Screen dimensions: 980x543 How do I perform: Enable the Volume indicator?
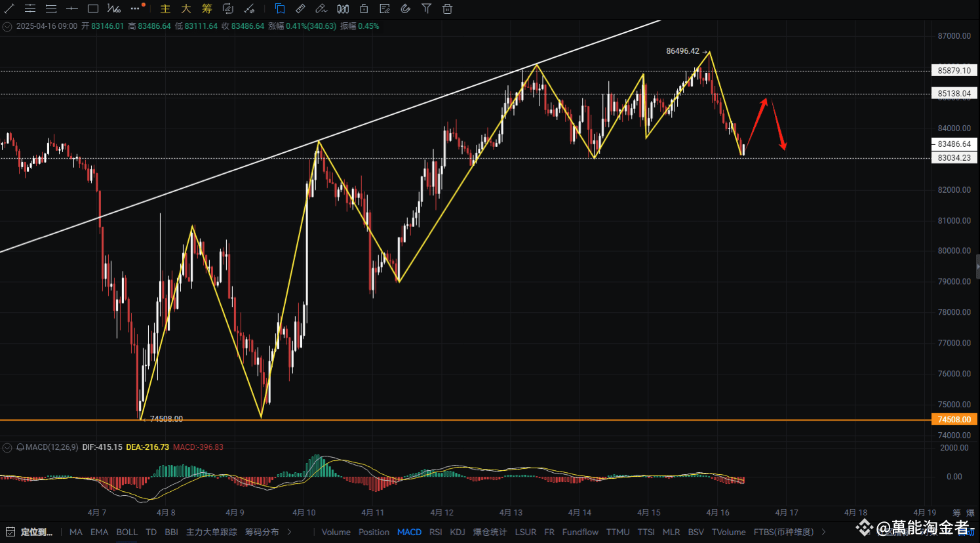336,532
